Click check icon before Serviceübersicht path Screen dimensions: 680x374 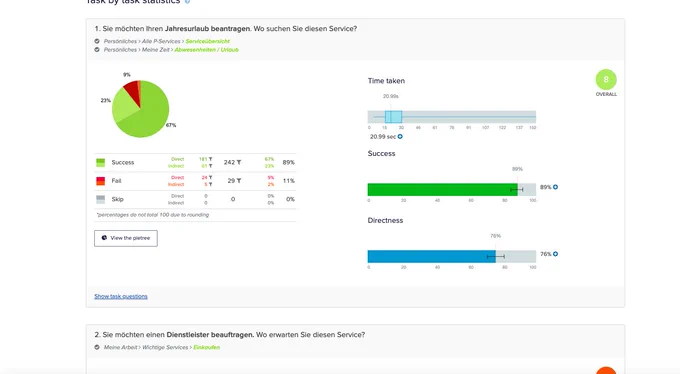click(x=97, y=41)
